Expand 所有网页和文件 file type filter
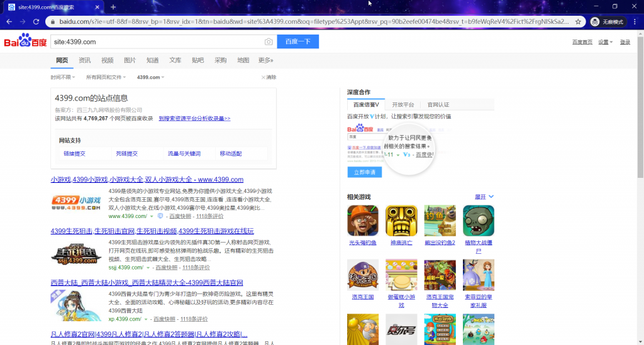Viewport: 644px width, 345px height. click(x=106, y=77)
